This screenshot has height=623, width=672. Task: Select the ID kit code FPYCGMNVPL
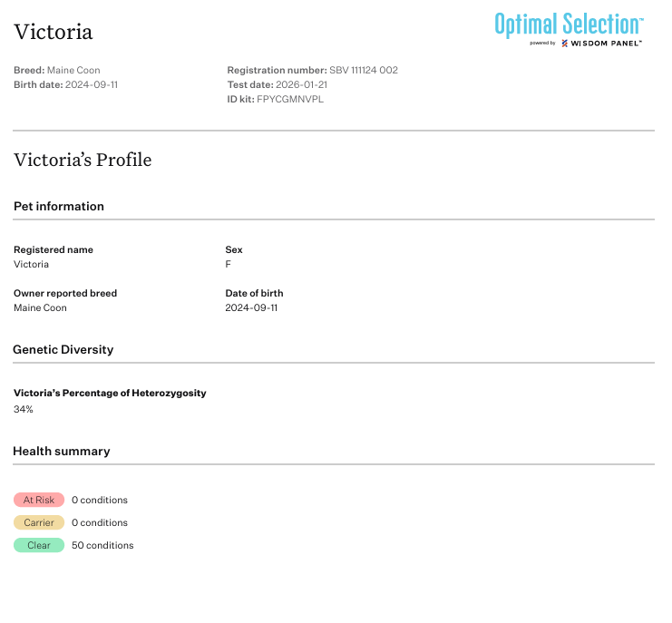coord(290,100)
